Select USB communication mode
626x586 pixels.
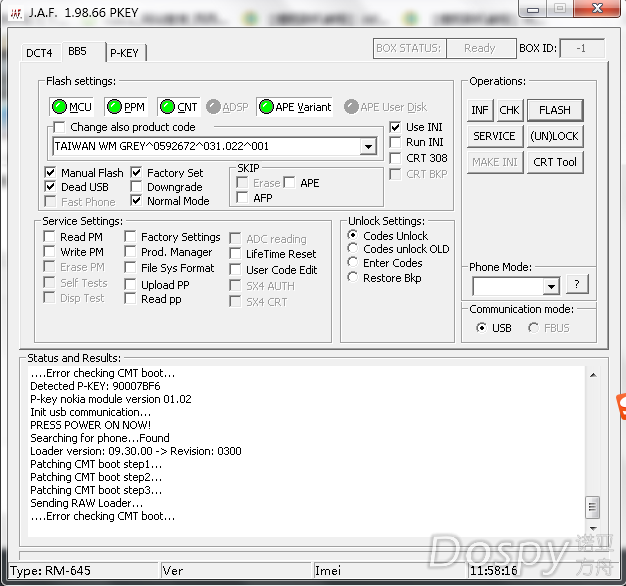(481, 328)
